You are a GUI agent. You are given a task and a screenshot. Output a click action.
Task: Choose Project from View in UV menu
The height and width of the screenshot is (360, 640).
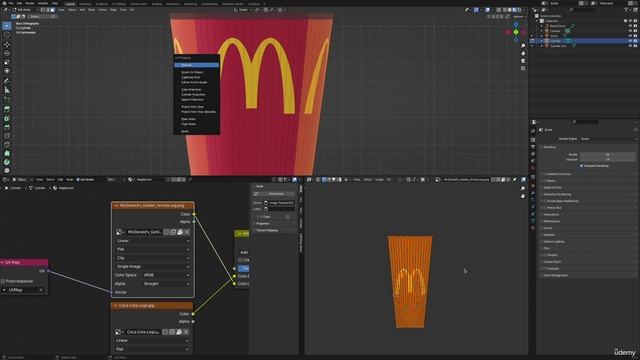click(196, 107)
